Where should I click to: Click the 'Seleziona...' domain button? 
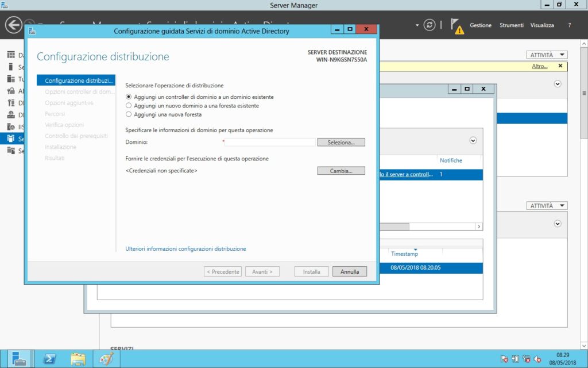click(341, 143)
